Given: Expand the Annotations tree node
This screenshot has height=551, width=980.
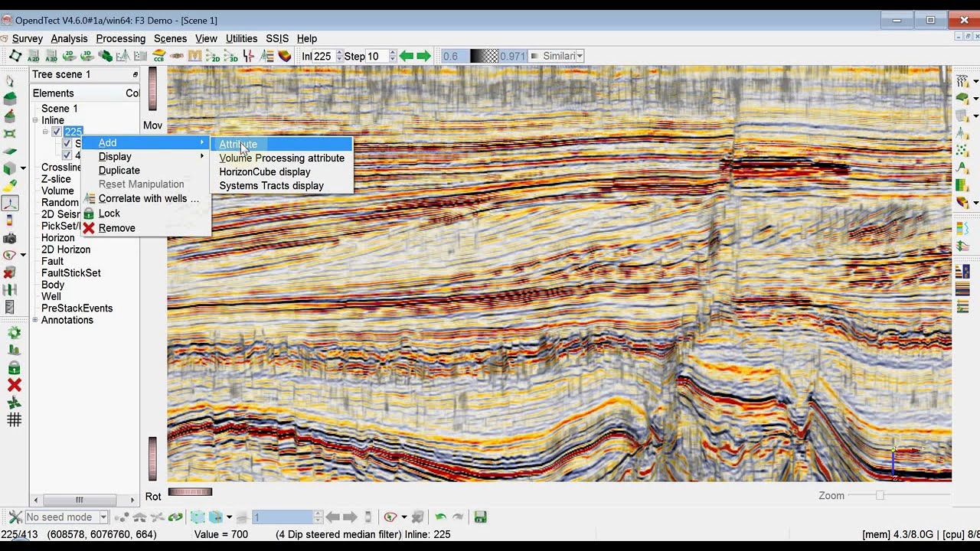Looking at the screenshot, I should 35,320.
